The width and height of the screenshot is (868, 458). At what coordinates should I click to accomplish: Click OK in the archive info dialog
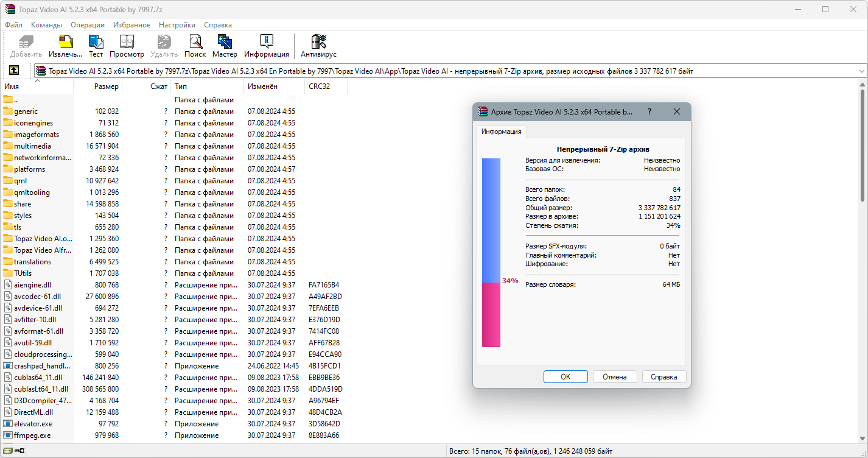click(x=565, y=376)
